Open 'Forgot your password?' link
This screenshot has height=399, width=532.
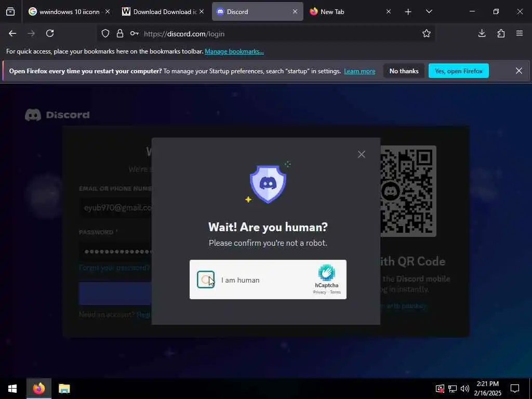pos(114,268)
